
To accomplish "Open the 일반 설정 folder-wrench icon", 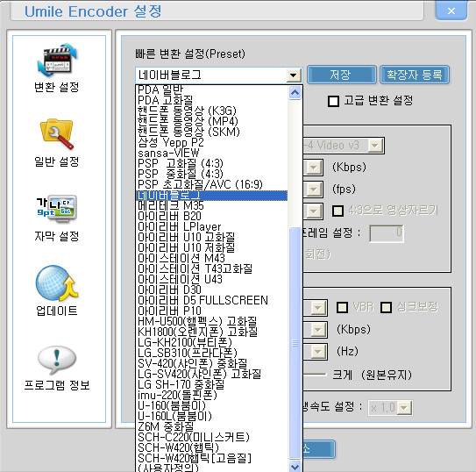I will point(57,134).
